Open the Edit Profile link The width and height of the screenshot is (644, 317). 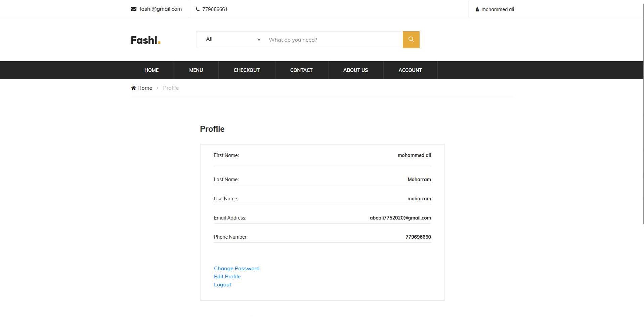(x=227, y=276)
